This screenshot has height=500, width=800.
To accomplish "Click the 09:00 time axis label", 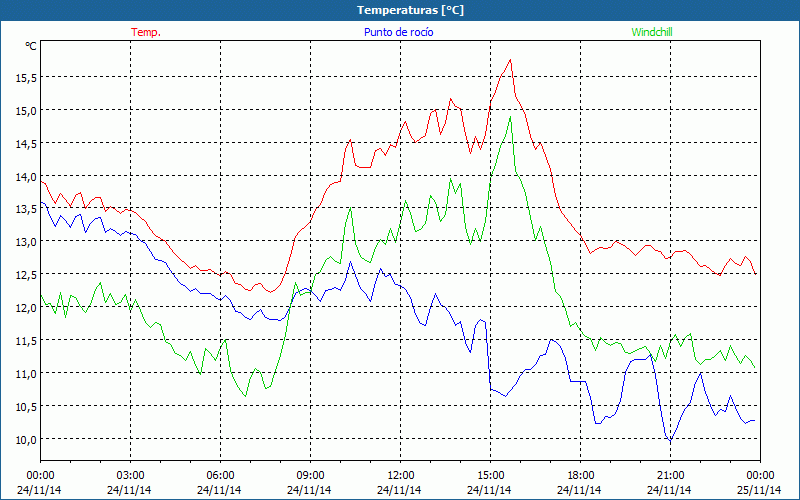I will click(x=310, y=476).
